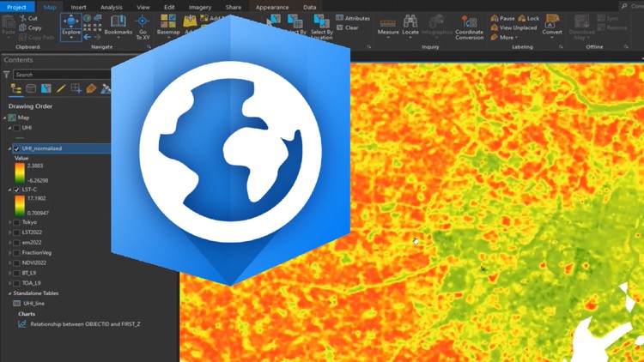Viewport: 644px width, 362px height.
Task: Collapse the LST-C layer legend
Action: pyautogui.click(x=9, y=190)
